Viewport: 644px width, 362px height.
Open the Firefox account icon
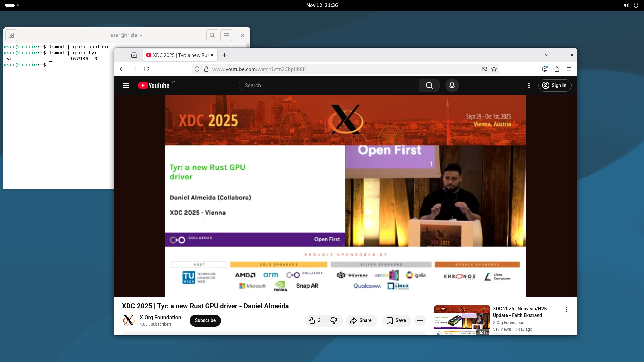click(545, 69)
